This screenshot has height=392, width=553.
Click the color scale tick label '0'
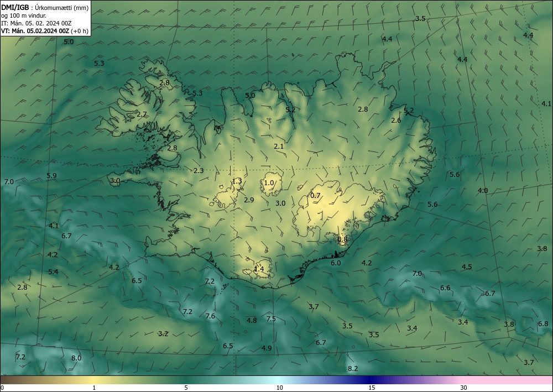2,388
